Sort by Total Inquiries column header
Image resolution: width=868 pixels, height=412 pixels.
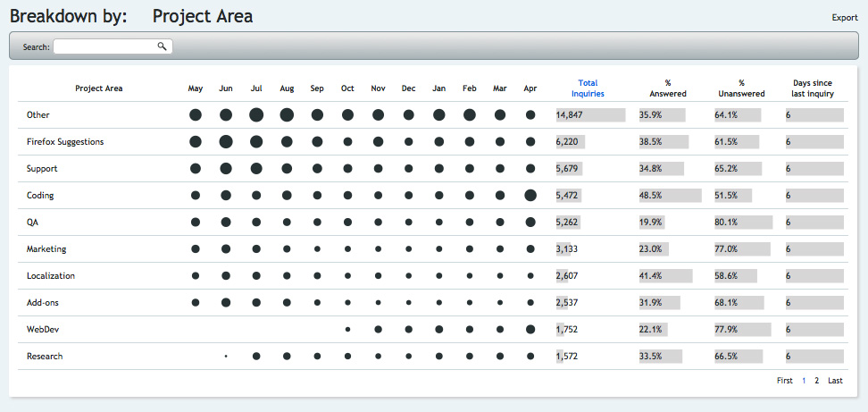[x=588, y=88]
